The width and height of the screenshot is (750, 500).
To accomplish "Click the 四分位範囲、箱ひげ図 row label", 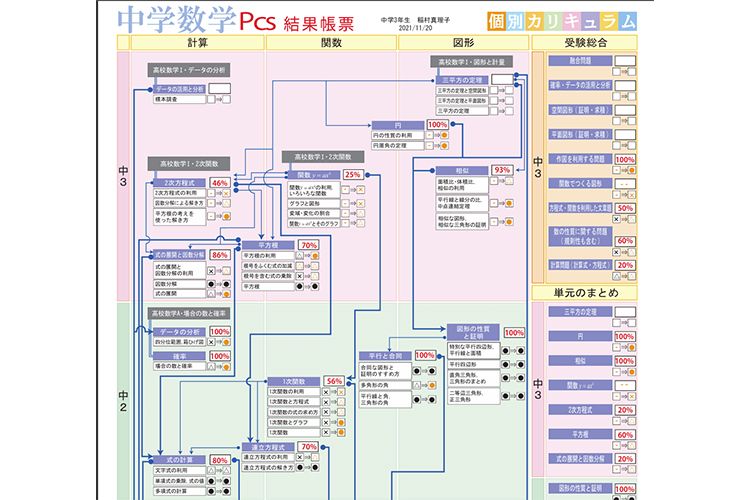I will click(x=179, y=342).
